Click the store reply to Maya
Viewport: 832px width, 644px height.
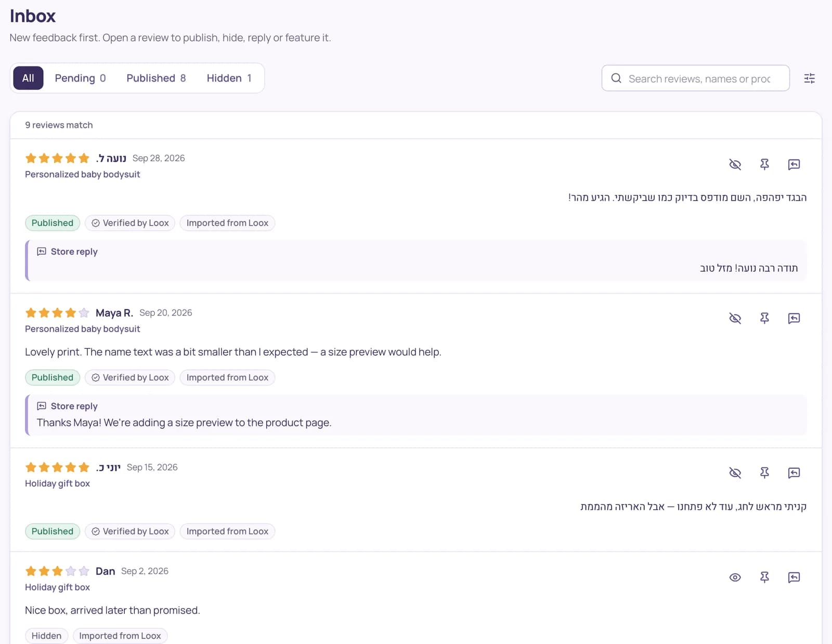click(416, 415)
